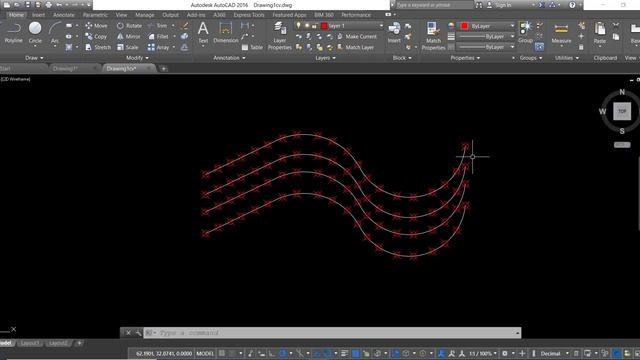
Task: Toggle grid display in status bar
Action: pos(222,353)
